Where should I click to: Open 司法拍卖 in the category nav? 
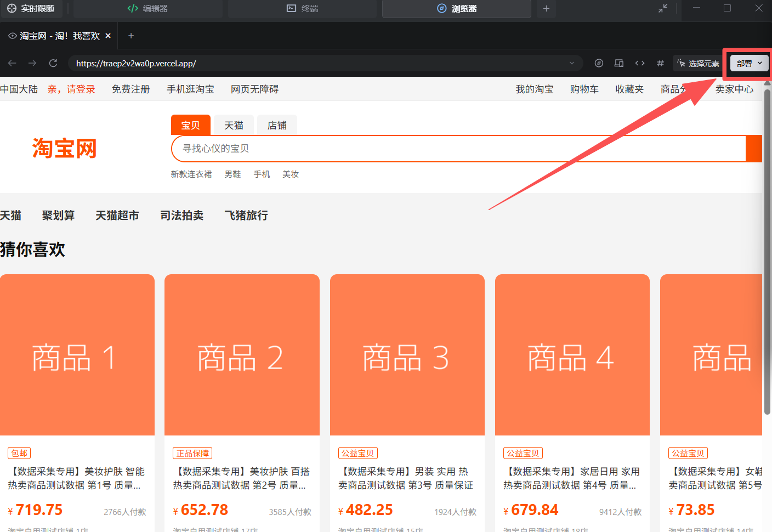[x=182, y=216]
